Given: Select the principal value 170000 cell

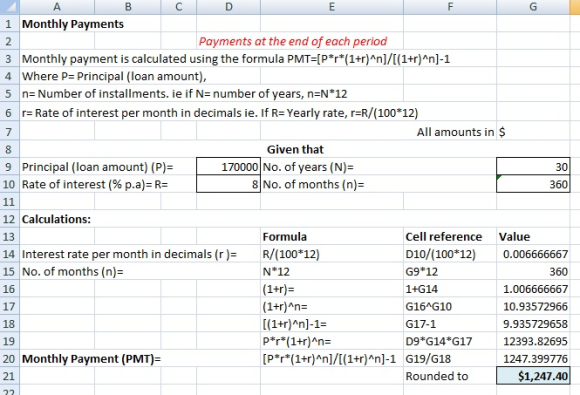Looking at the screenshot, I should pyautogui.click(x=229, y=167).
